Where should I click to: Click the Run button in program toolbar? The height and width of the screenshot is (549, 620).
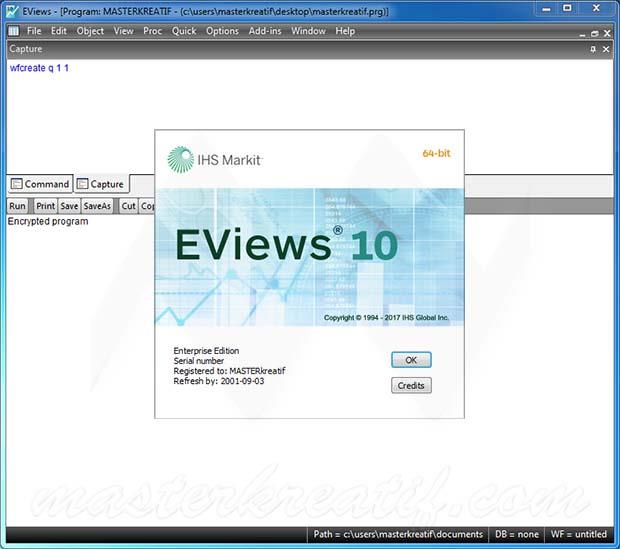pos(17,206)
